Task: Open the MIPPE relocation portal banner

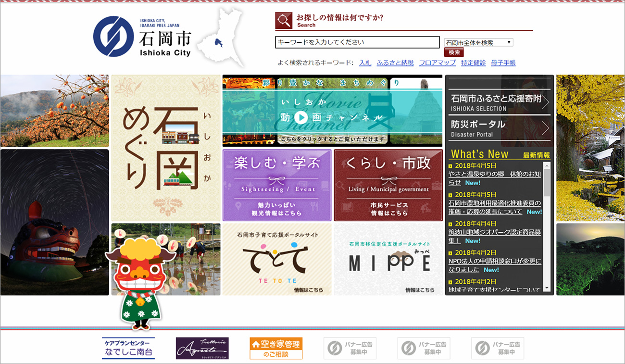Action: tap(388, 259)
